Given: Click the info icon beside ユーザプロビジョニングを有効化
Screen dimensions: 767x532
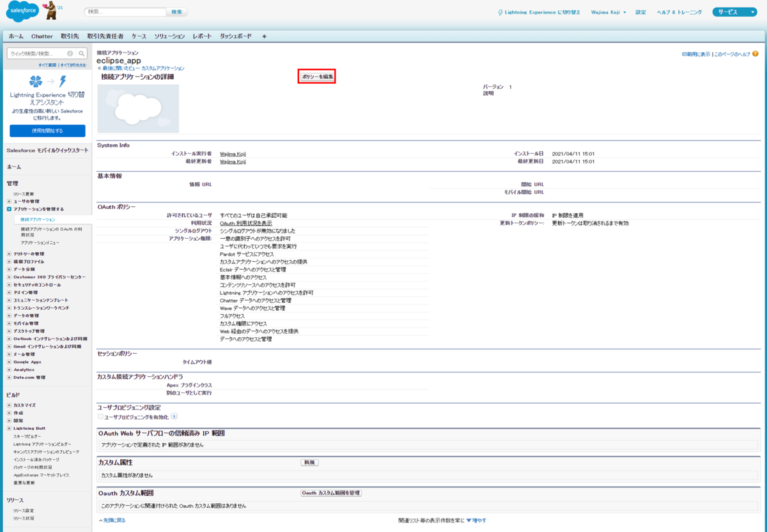Looking at the screenshot, I should pyautogui.click(x=174, y=416).
